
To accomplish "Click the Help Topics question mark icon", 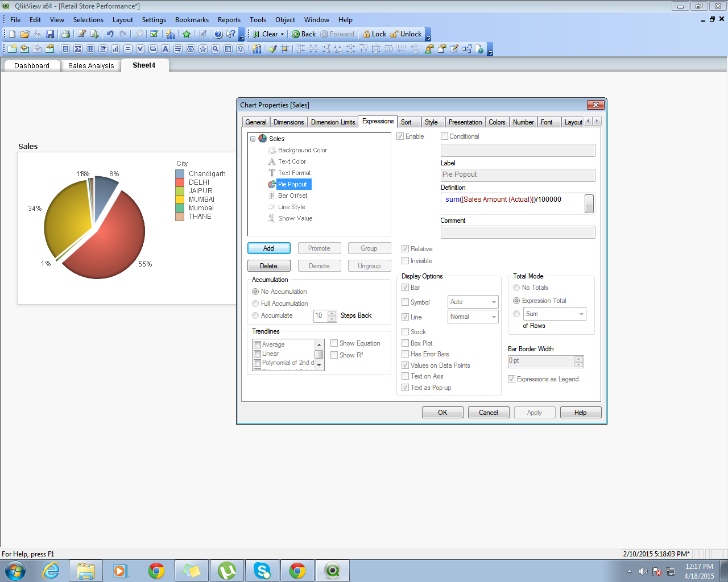I will (218, 34).
